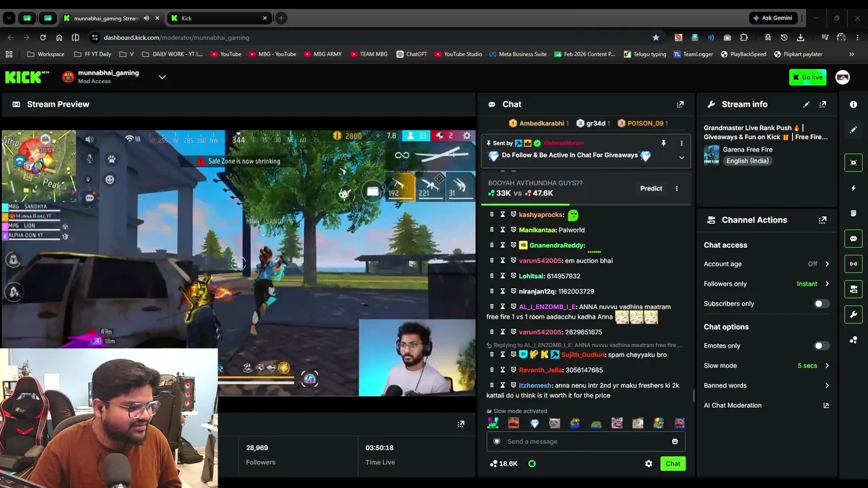
Task: Toggle the Emotes only switch
Action: click(x=821, y=346)
